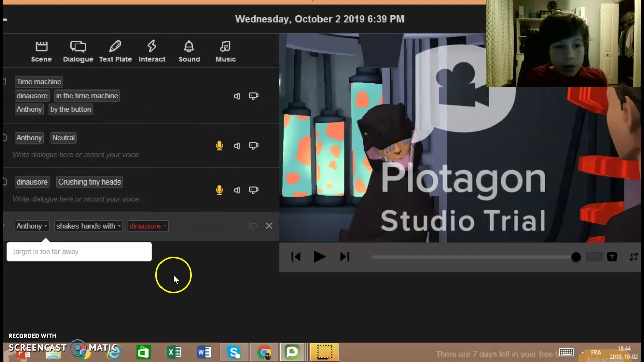Open the Anthony actor dropdown in interaction row
This screenshot has height=362, width=644.
point(32,226)
